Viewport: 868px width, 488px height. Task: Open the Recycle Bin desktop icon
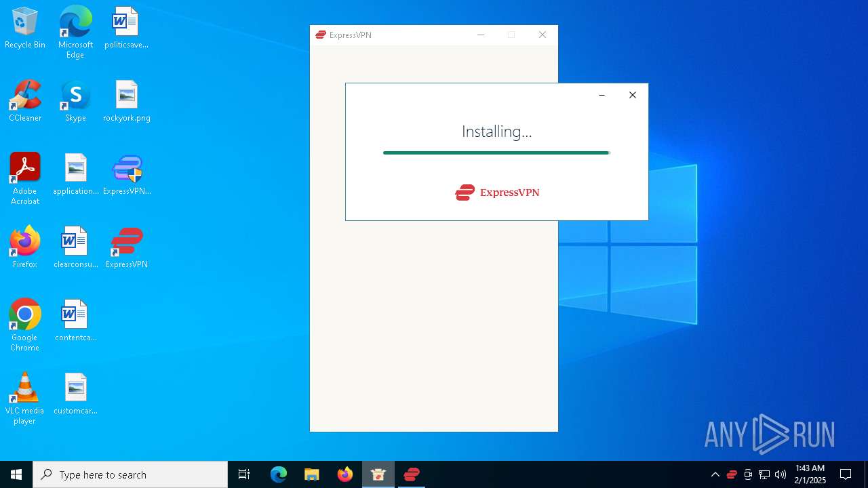point(25,28)
